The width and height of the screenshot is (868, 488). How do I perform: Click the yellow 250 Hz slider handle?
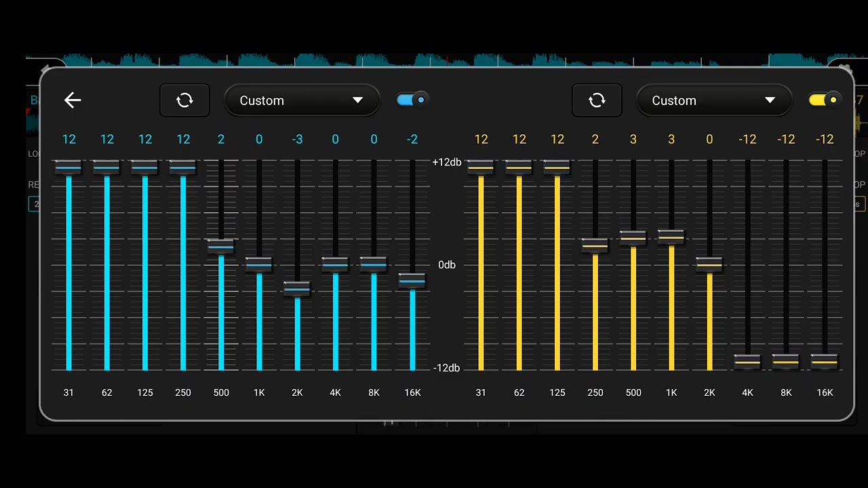[595, 245]
